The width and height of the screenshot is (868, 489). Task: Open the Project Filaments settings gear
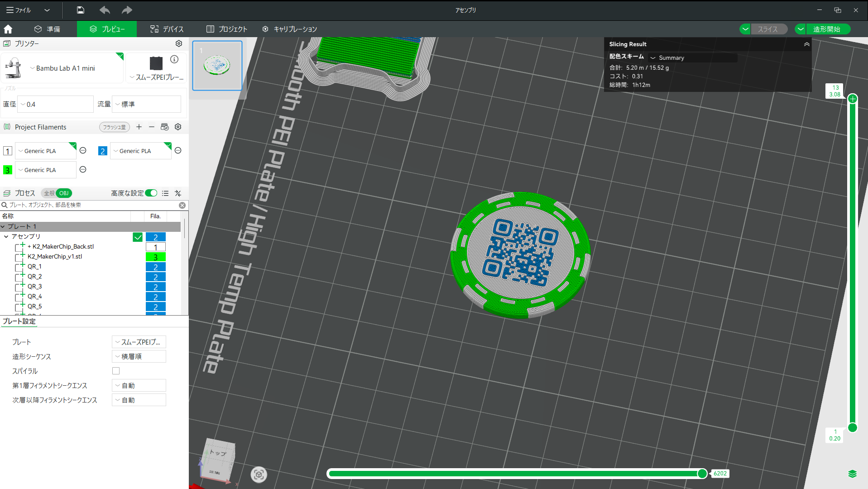[178, 127]
